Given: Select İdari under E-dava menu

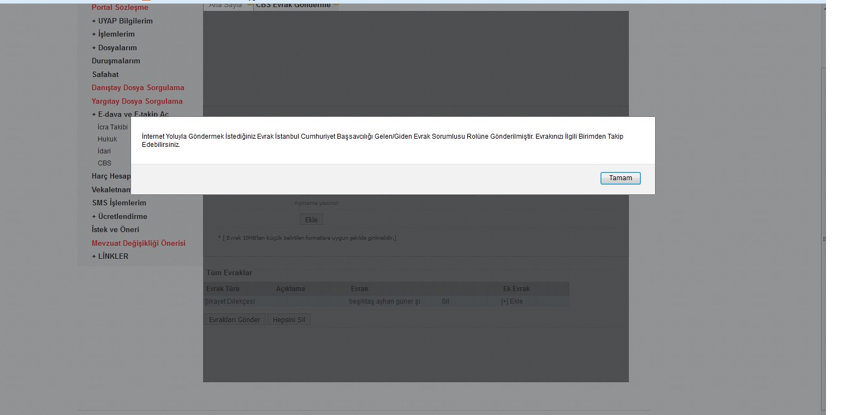Looking at the screenshot, I should pos(104,151).
